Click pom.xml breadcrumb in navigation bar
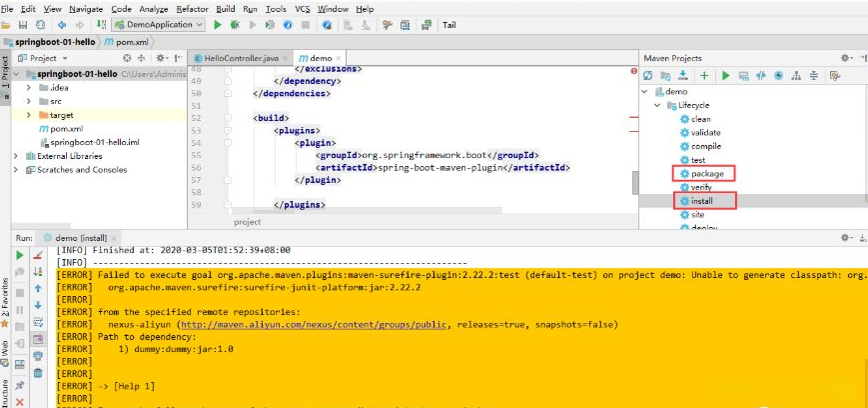 point(126,42)
